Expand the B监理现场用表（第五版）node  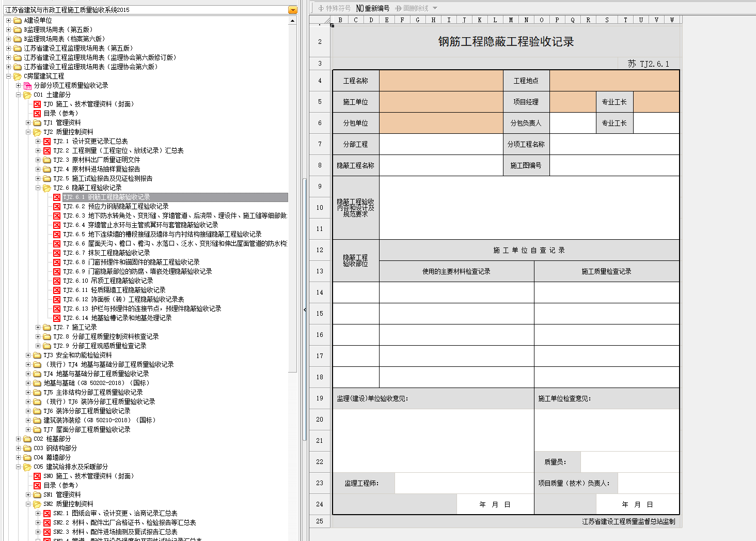tap(8, 30)
